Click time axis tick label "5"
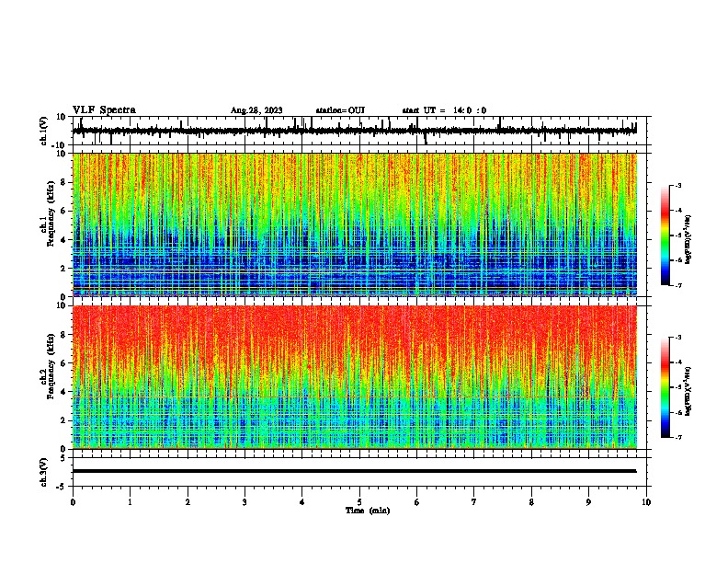728x563 pixels. click(x=359, y=502)
